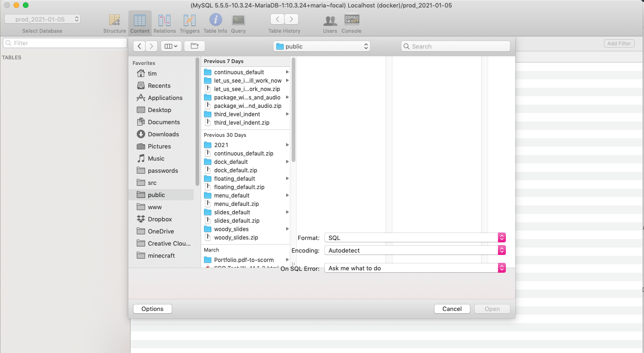Select Downloads in the sidebar
Image resolution: width=644 pixels, height=353 pixels.
tap(163, 134)
